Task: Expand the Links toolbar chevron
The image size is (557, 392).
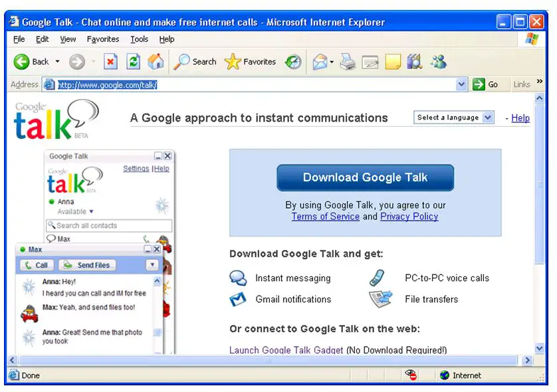Action: point(540,81)
